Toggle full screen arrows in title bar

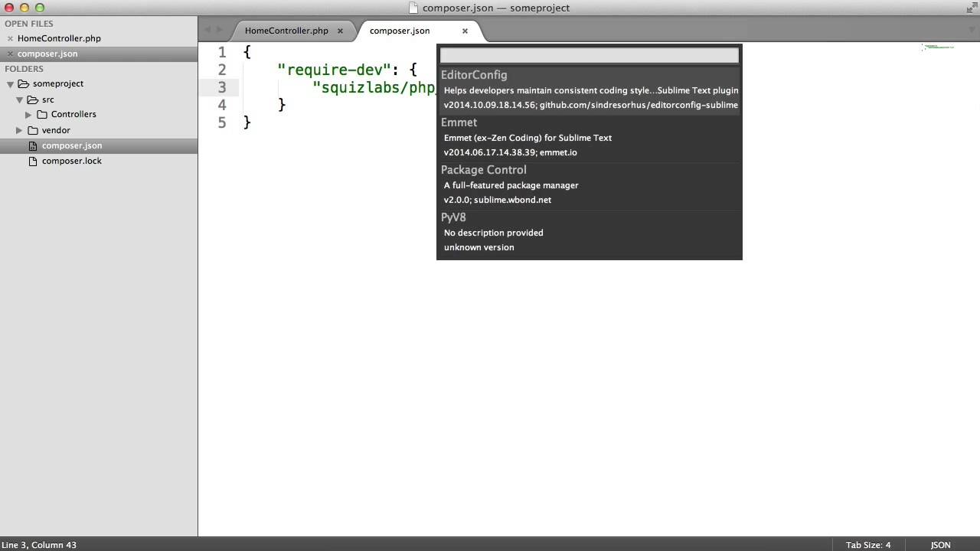972,8
